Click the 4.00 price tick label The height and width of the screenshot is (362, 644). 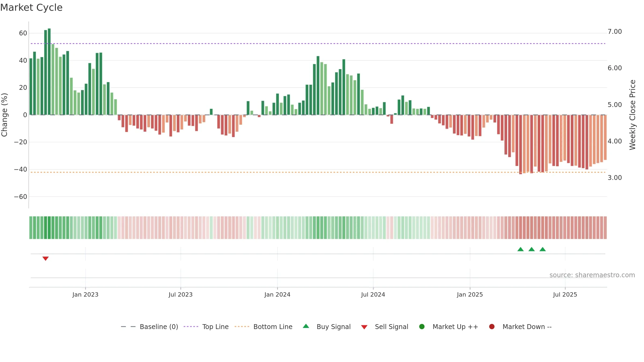(615, 141)
